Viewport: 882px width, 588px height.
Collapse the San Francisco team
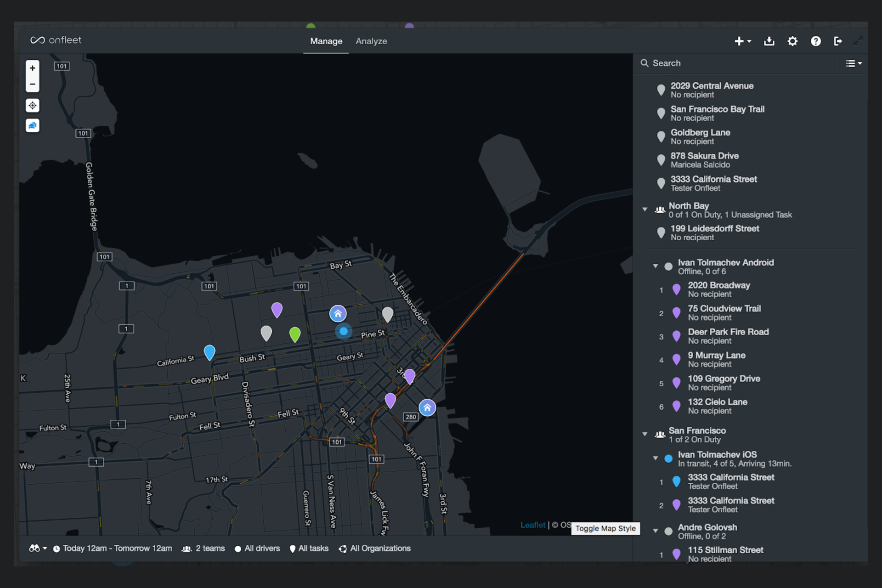point(645,434)
